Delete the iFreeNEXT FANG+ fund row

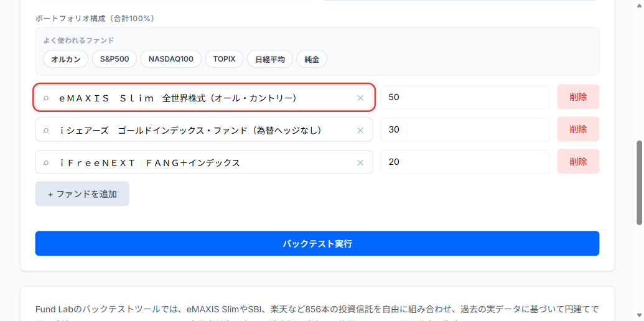tap(578, 162)
